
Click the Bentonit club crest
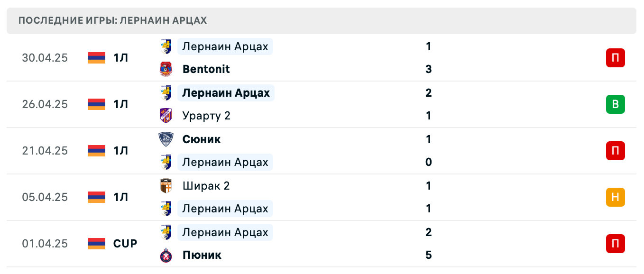click(166, 69)
